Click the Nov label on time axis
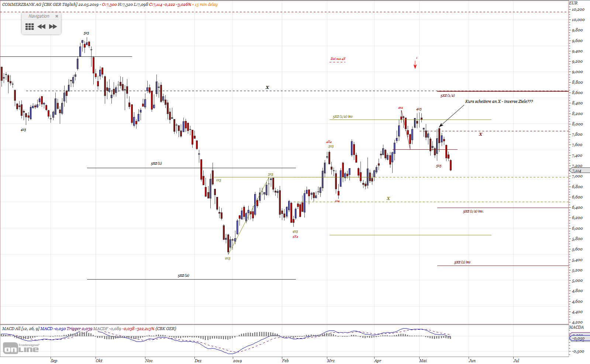 [149, 361]
